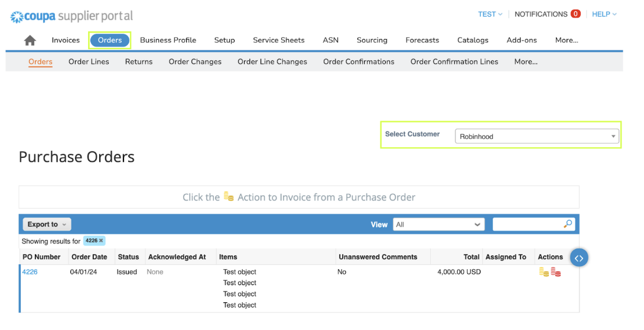The height and width of the screenshot is (330, 644).
Task: Switch to Order Lines sub-tab
Action: tap(89, 62)
